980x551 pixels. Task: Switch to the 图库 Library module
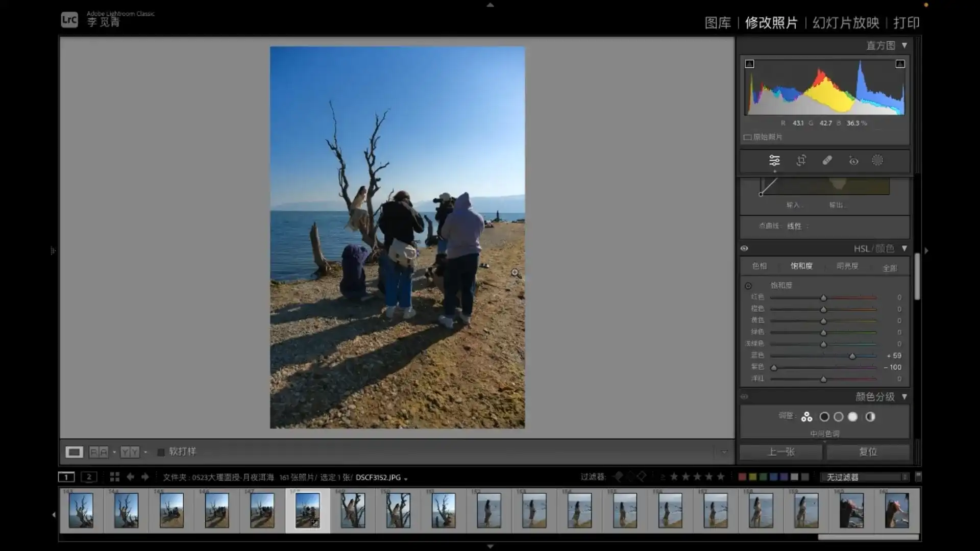coord(718,23)
